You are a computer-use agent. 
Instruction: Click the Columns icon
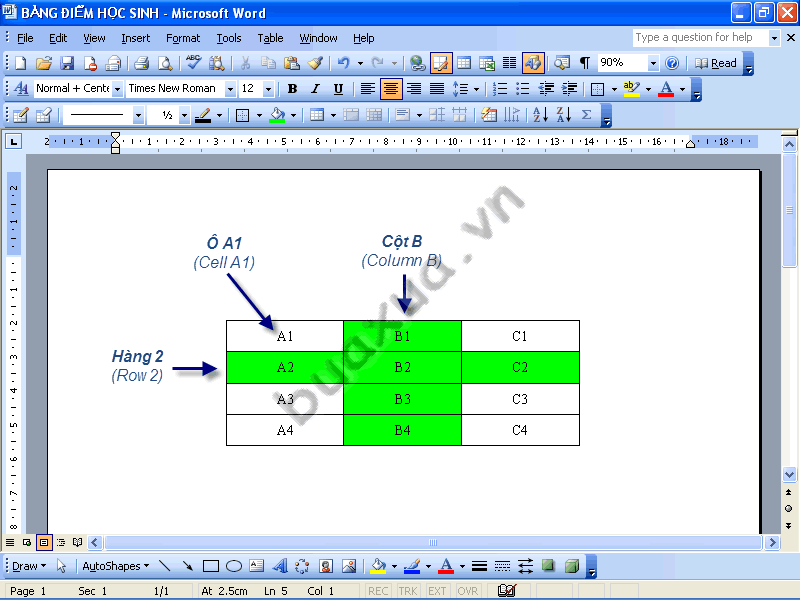tap(509, 63)
